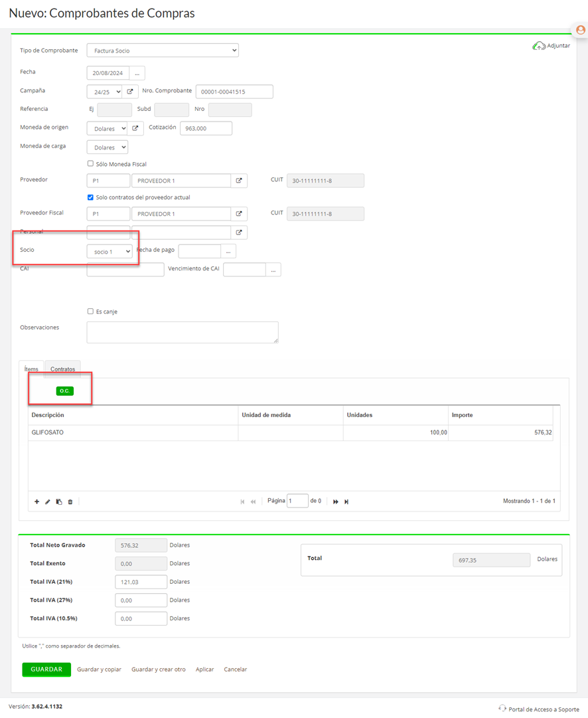The height and width of the screenshot is (718, 588).
Task: Click the Proveedor name field
Action: pyautogui.click(x=181, y=181)
